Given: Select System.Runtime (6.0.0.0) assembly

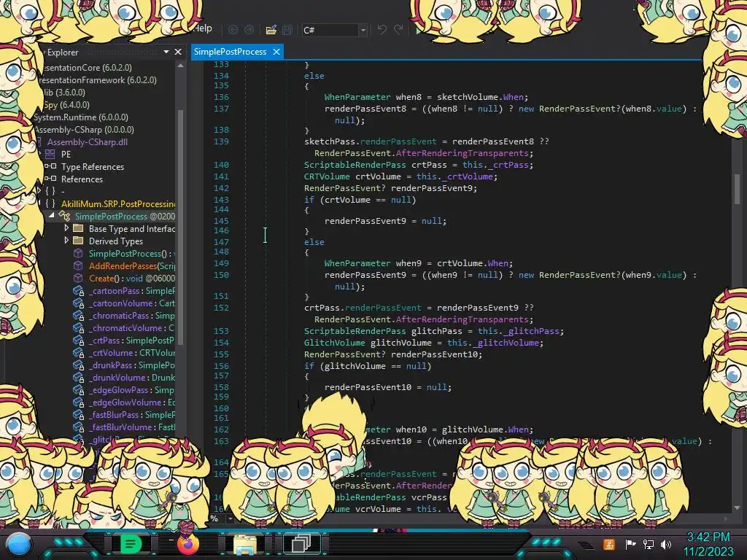Looking at the screenshot, I should point(81,117).
